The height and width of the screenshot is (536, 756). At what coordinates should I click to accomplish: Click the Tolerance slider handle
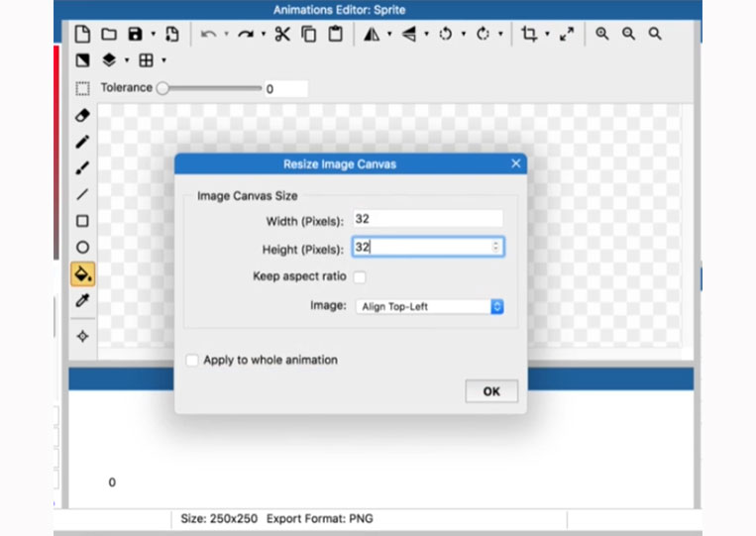pyautogui.click(x=162, y=88)
